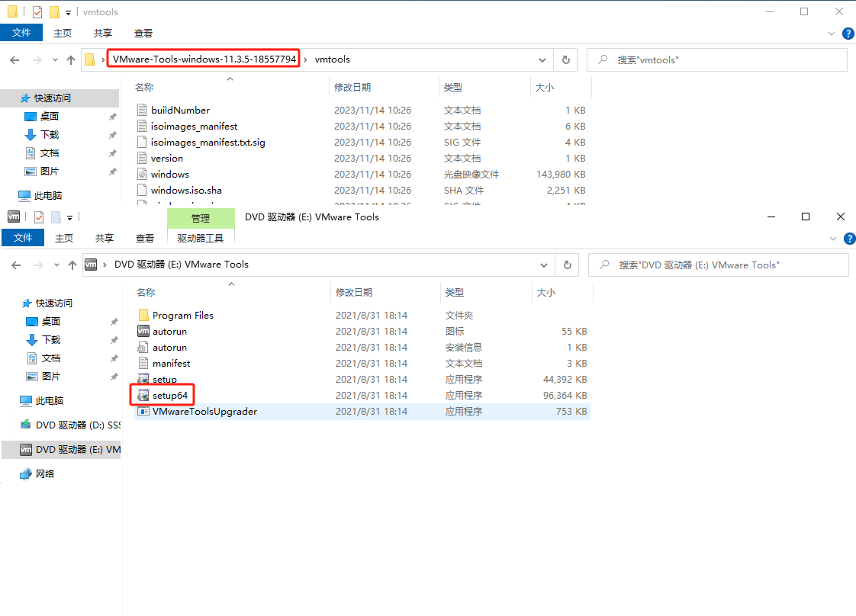Open quick access toolbar dropdown in DVD title bar
Viewport: 856px width, 616px height.
tap(70, 218)
